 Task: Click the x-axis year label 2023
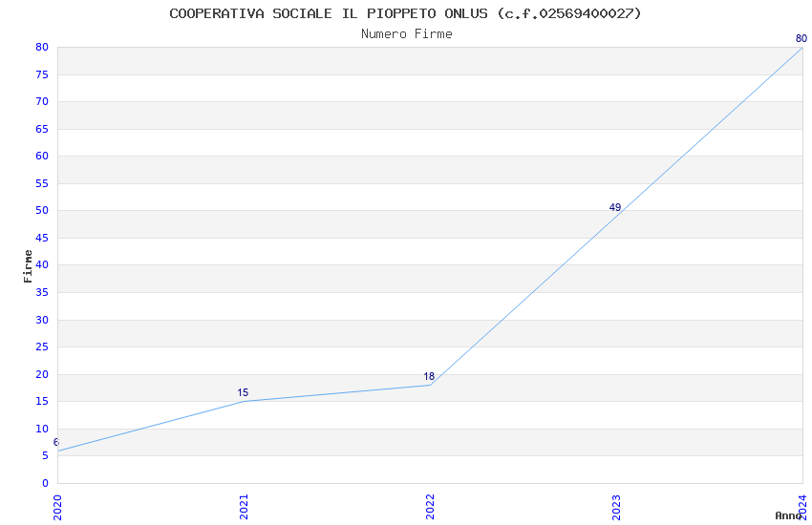(x=616, y=508)
